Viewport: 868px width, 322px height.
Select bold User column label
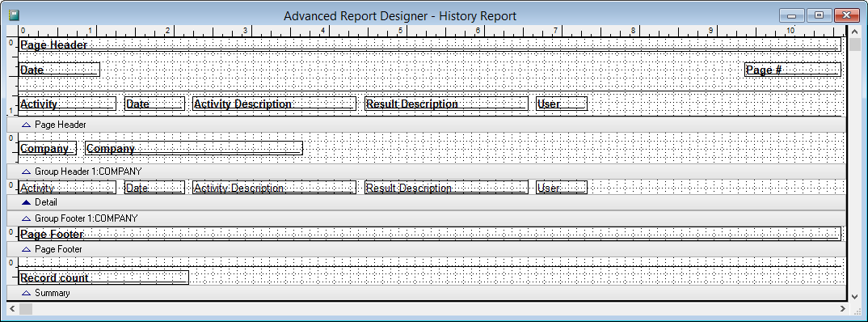[x=562, y=104]
